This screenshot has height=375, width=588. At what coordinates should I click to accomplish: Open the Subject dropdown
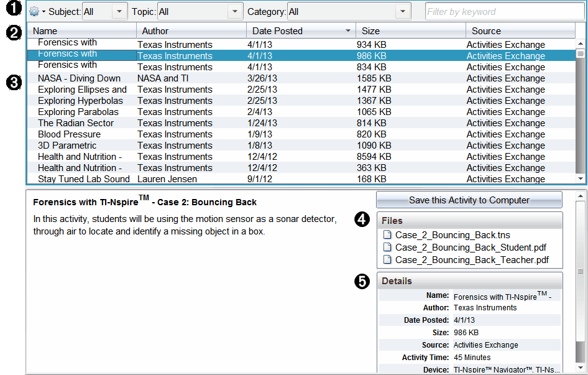[x=119, y=12]
